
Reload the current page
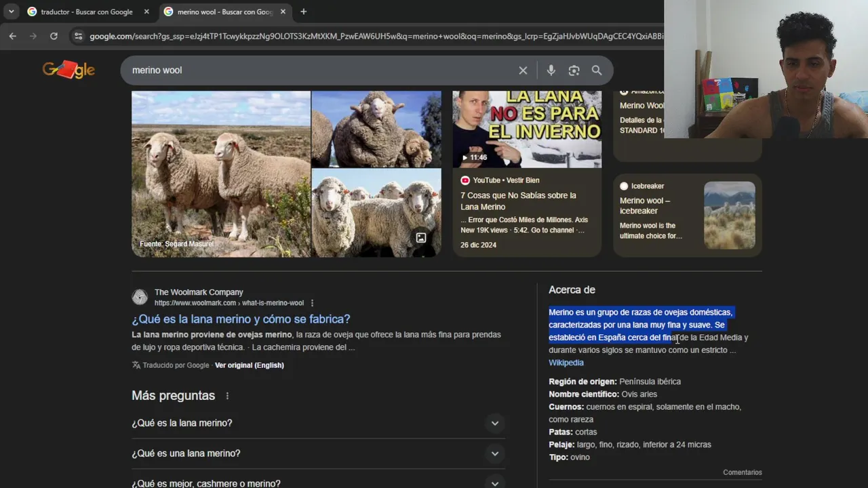pyautogui.click(x=54, y=36)
